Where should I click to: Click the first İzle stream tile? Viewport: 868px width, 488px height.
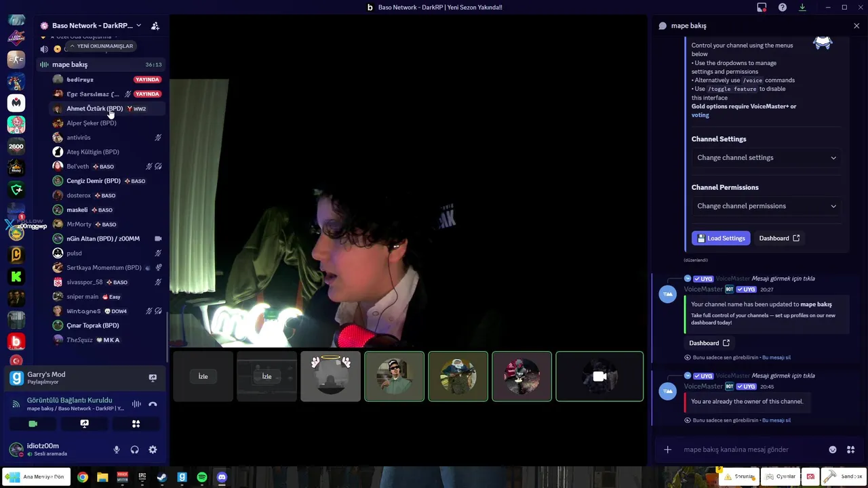(203, 376)
